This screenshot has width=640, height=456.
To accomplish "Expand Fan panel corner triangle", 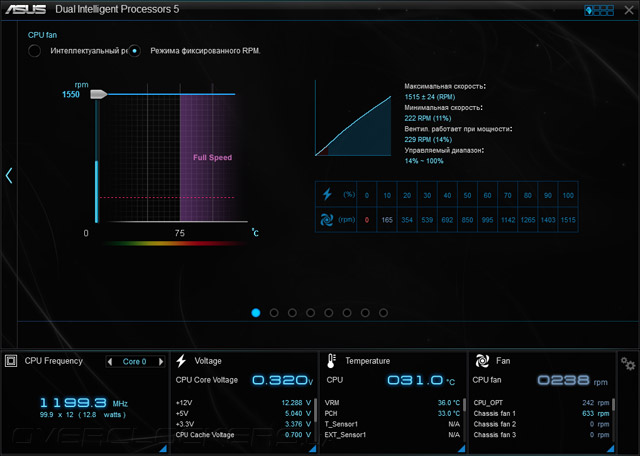I will pos(611,449).
